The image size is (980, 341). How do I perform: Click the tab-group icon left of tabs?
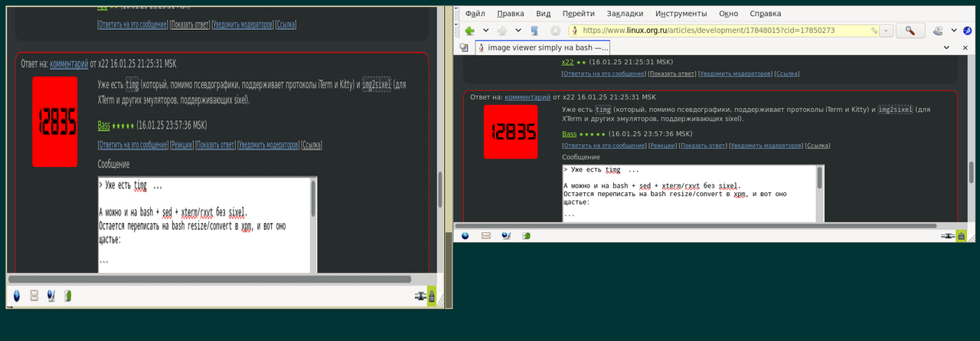point(464,48)
